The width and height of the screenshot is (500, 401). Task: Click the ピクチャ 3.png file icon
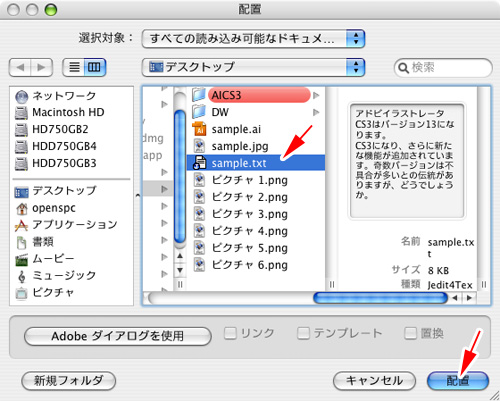pyautogui.click(x=199, y=214)
